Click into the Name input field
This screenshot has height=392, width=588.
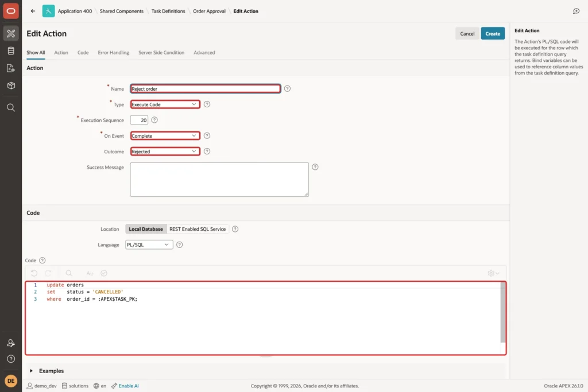point(205,88)
